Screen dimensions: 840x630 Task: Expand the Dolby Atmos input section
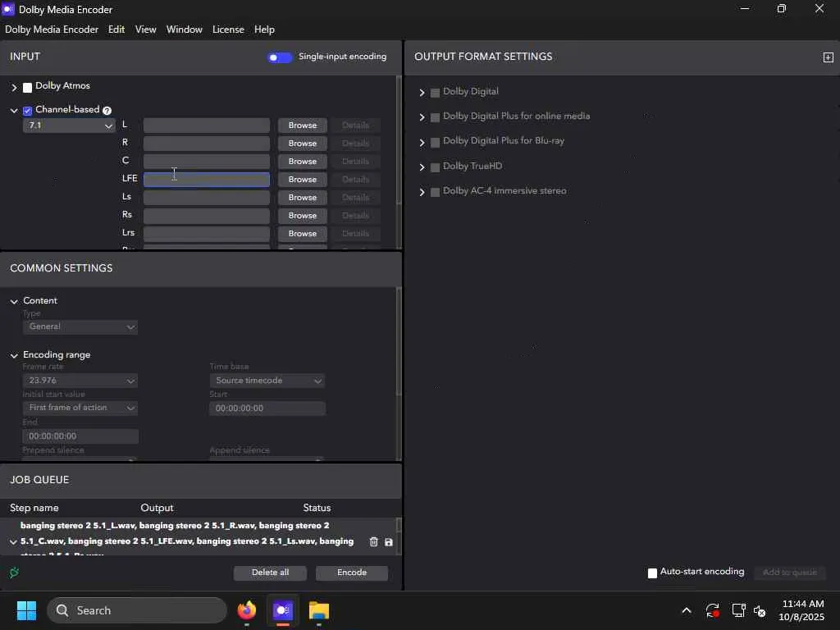(x=15, y=87)
